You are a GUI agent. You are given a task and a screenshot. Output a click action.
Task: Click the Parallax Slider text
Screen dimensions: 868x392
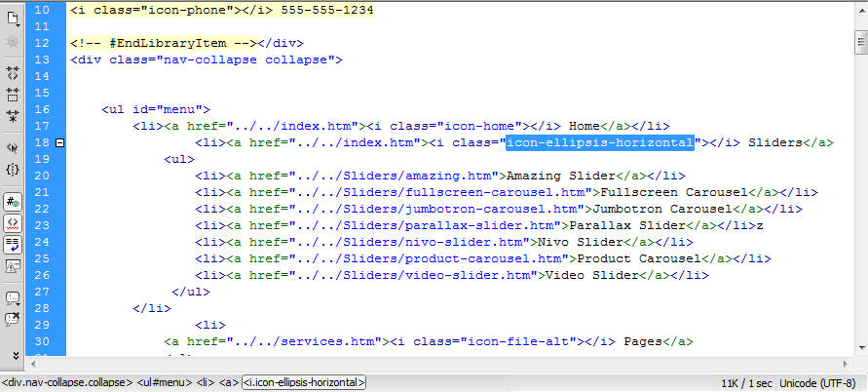pyautogui.click(x=627, y=225)
